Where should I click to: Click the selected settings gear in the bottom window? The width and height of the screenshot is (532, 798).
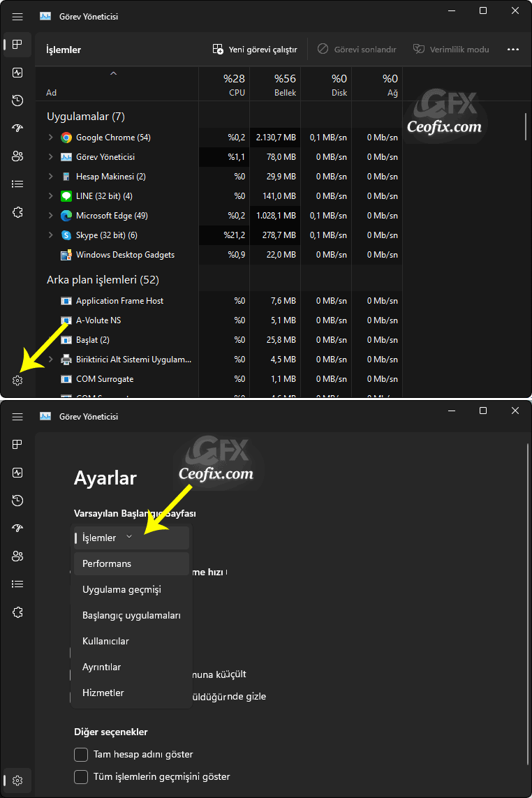(17, 781)
